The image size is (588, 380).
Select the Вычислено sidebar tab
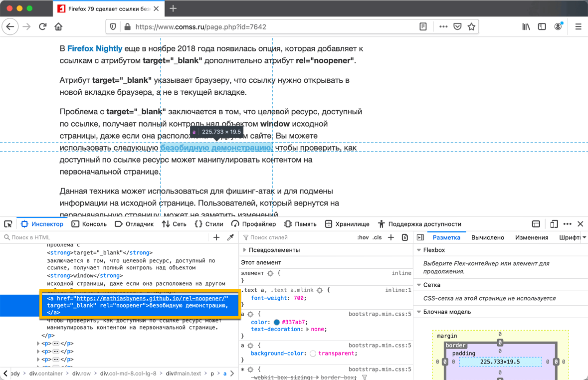(x=487, y=237)
